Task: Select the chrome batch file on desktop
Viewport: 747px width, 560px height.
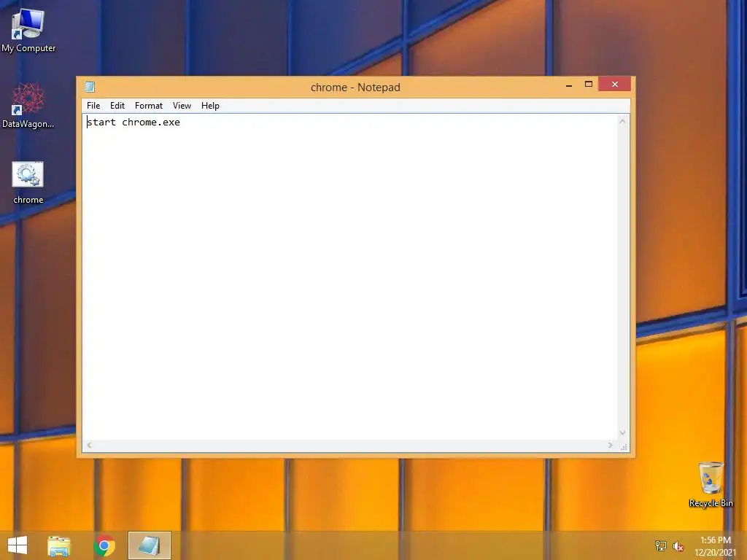Action: pos(28,182)
